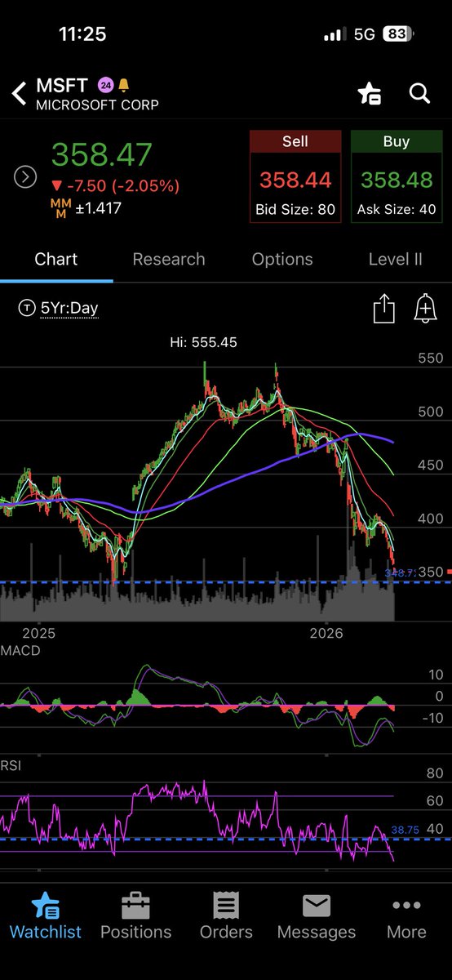Create a price alert with bell-plus icon
452x980 pixels.
[x=424, y=309]
